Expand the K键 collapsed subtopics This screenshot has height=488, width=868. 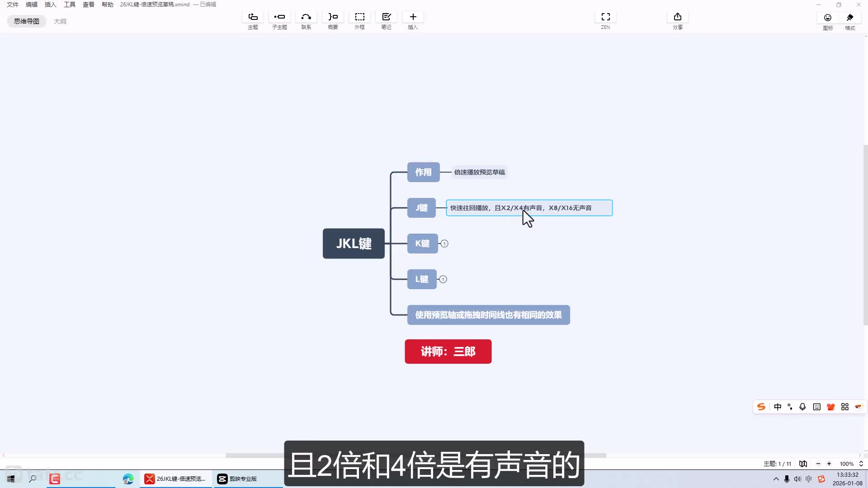click(x=444, y=244)
